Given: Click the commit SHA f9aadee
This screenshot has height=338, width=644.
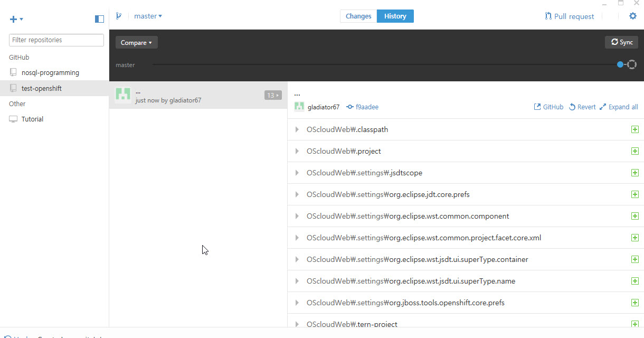Looking at the screenshot, I should point(367,107).
